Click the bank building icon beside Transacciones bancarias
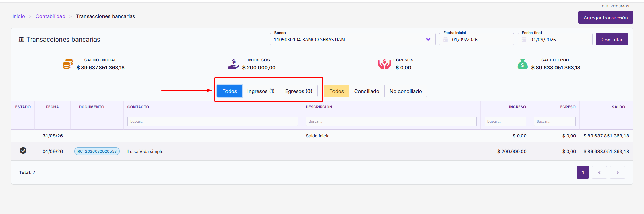 22,40
